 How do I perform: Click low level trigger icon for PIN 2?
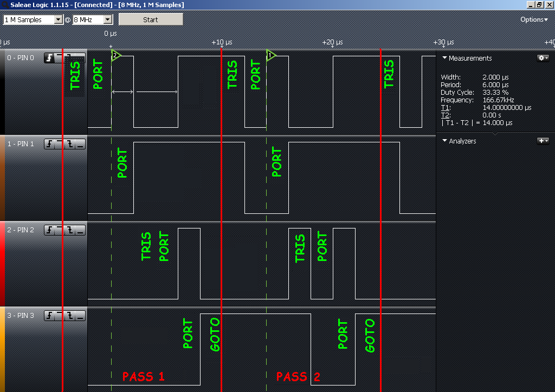[x=80, y=230]
